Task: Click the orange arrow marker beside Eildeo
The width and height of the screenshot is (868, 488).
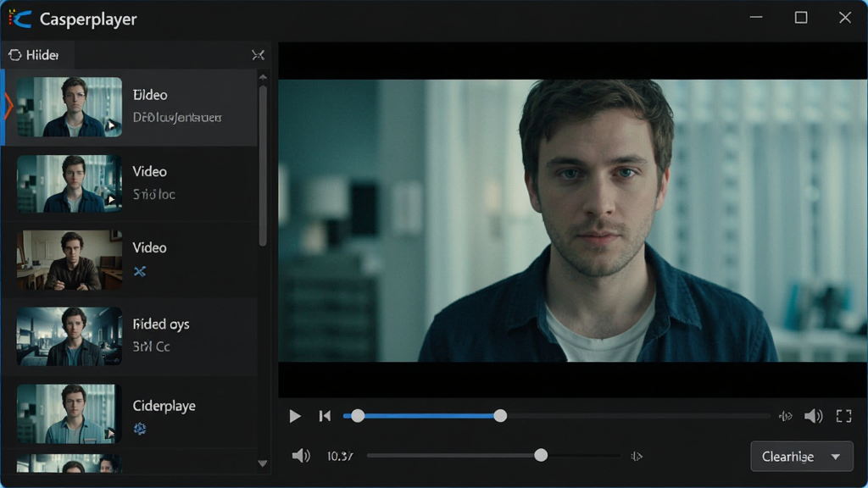Action: pyautogui.click(x=8, y=106)
